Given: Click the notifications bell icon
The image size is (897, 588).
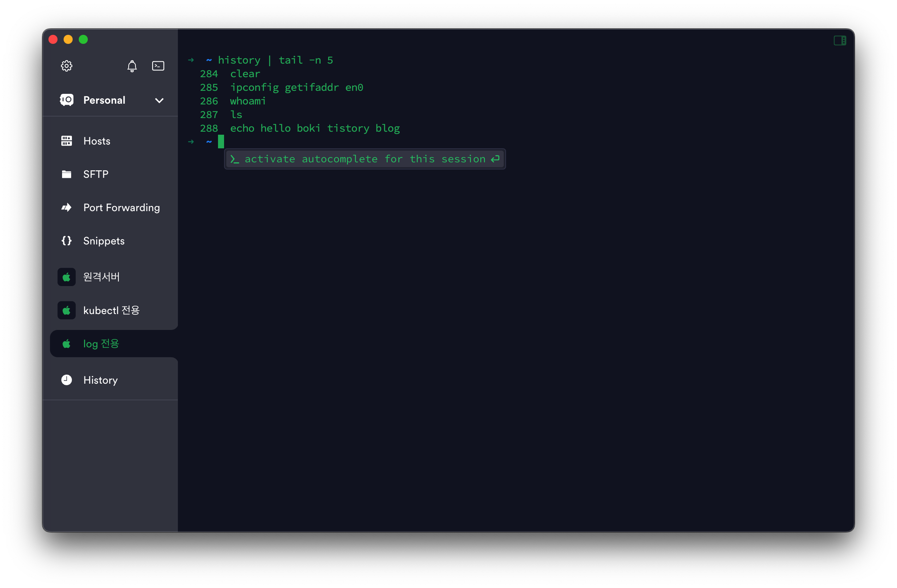Looking at the screenshot, I should (x=132, y=66).
